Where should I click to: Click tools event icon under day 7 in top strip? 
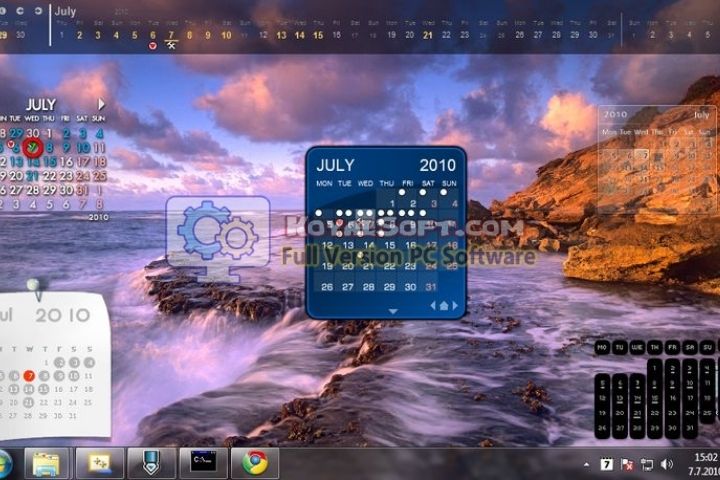point(171,45)
